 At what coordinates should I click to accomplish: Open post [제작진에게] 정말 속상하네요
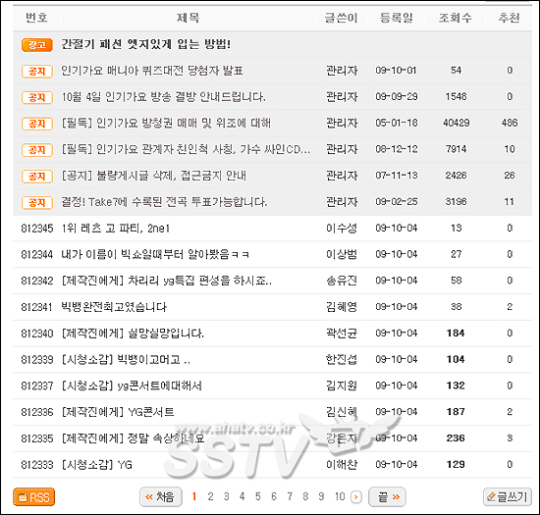click(x=133, y=439)
